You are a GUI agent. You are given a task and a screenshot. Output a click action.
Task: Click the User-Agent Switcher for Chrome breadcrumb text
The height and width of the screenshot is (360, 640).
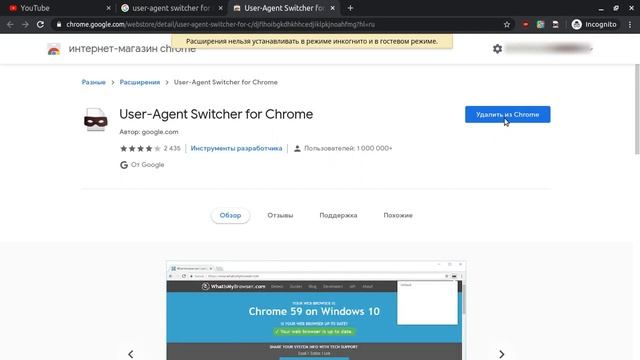(x=226, y=82)
